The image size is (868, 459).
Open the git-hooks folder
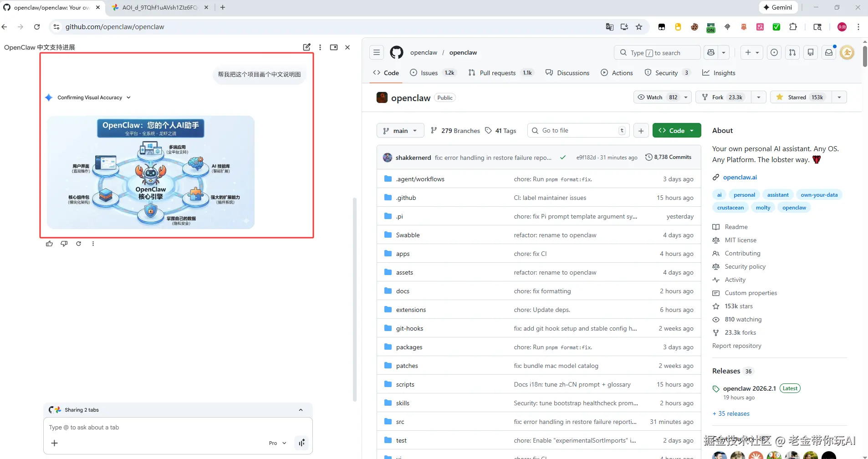point(409,328)
